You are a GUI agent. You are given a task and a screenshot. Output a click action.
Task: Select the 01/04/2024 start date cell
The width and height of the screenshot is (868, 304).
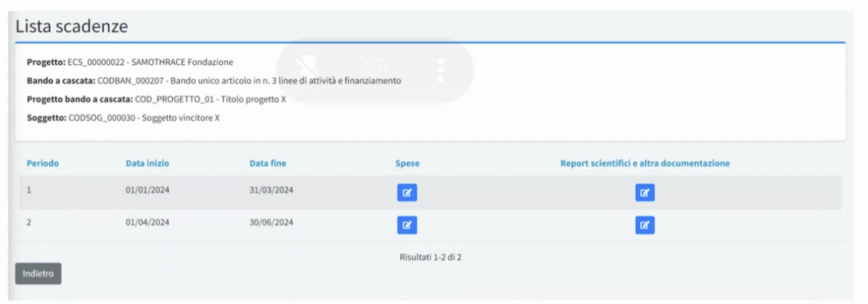[x=147, y=222]
